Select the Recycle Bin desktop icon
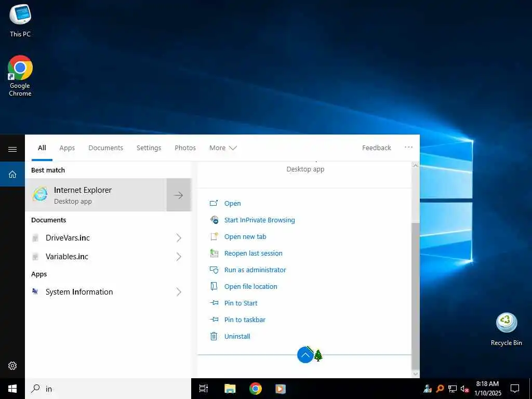532x399 pixels. [506, 329]
